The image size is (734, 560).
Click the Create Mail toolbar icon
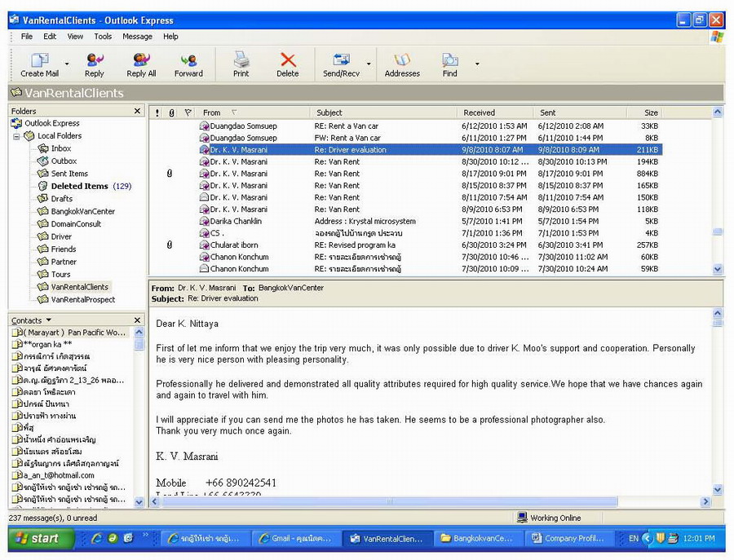(40, 64)
